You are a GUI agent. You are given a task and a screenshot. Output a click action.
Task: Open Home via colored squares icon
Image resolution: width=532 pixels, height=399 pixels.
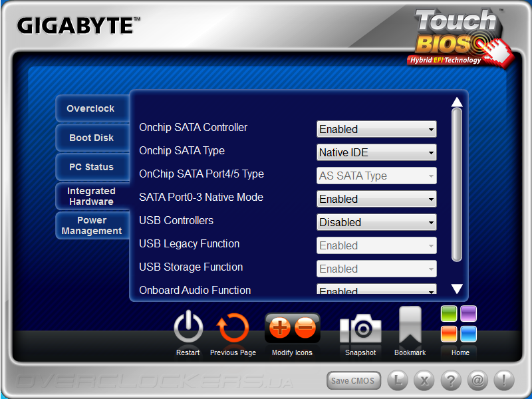click(x=459, y=324)
